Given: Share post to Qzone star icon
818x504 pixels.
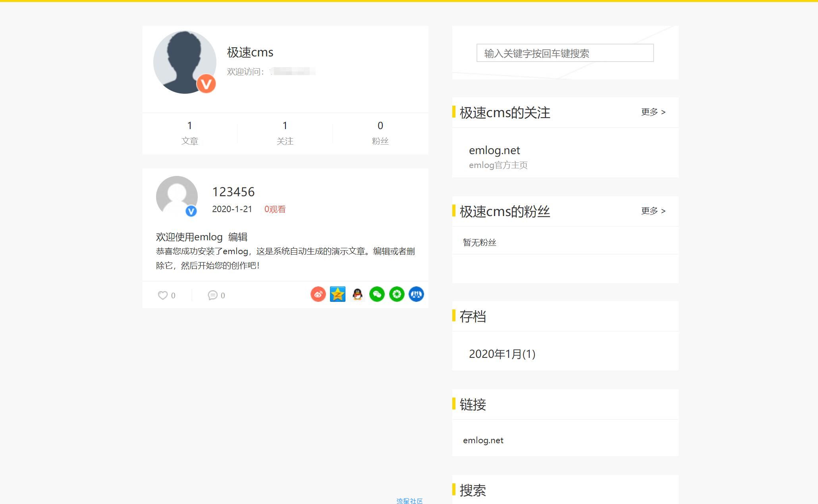Looking at the screenshot, I should (x=338, y=294).
